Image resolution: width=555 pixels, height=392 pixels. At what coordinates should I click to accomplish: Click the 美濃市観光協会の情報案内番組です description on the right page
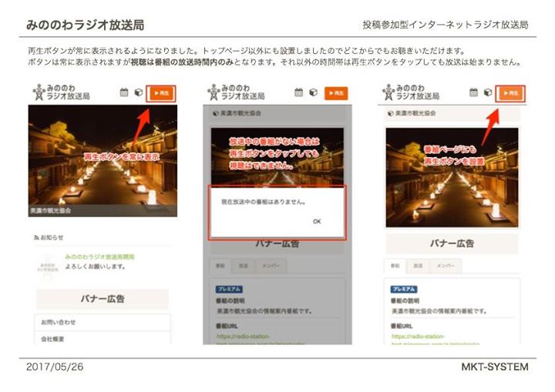[439, 311]
